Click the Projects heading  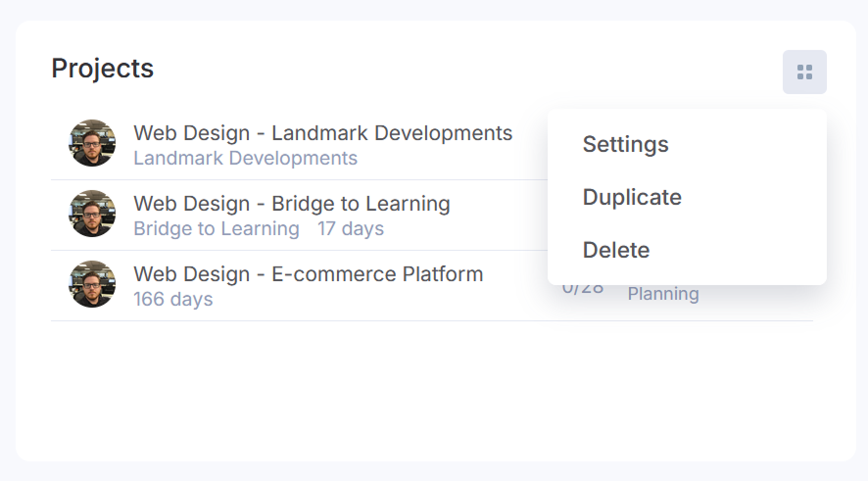[x=102, y=69]
